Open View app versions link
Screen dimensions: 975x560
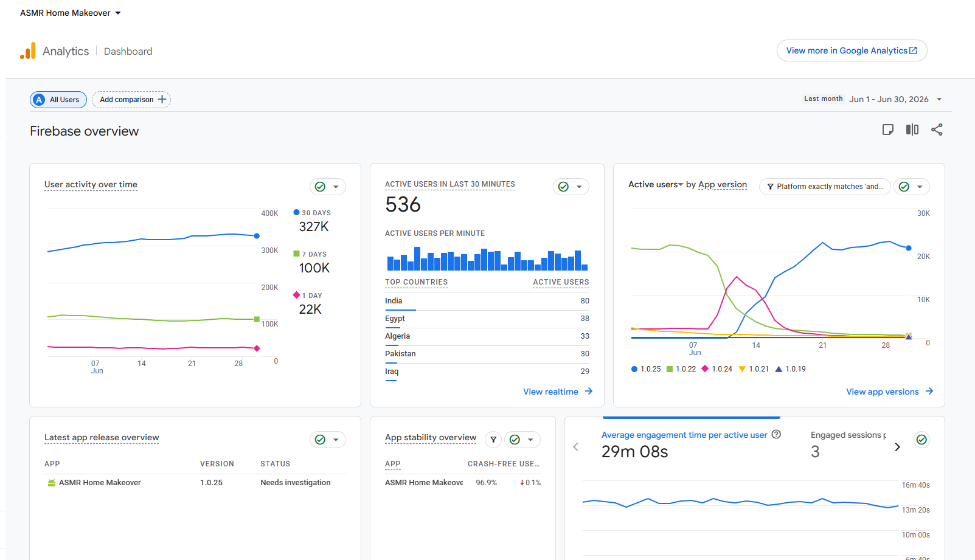[889, 392]
